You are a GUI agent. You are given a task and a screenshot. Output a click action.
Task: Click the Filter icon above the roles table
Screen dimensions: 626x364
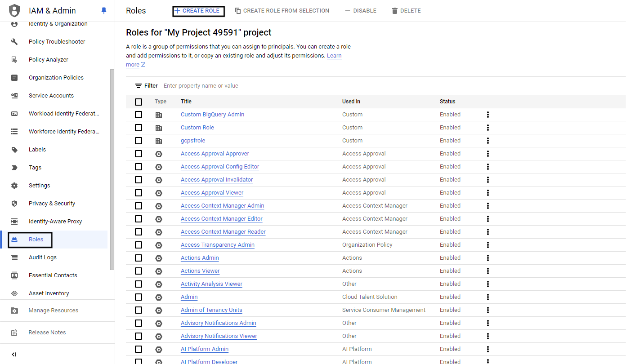coord(139,86)
